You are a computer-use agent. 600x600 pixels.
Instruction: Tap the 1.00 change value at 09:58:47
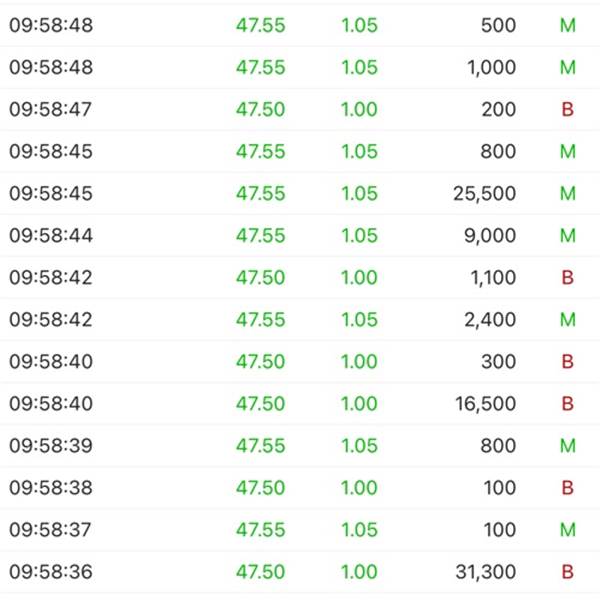point(359,110)
